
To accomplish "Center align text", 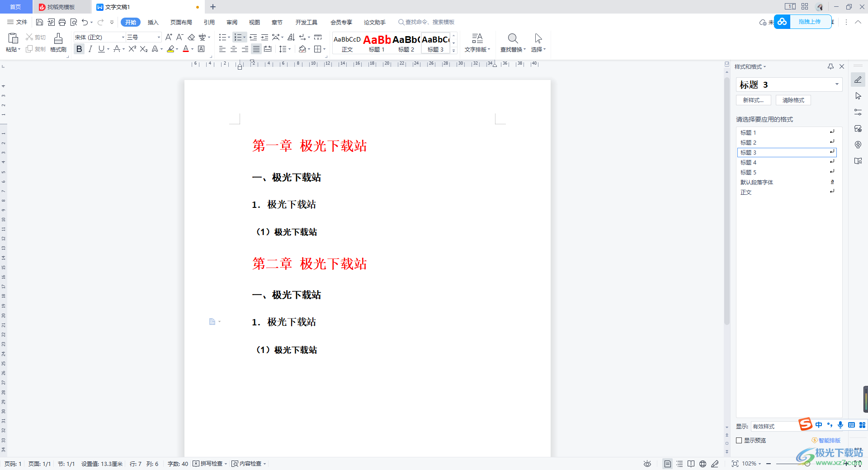I will coord(234,49).
